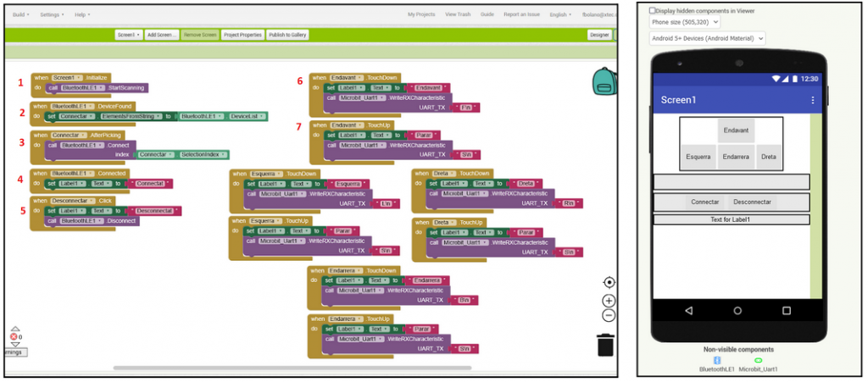Center the workspace using the target icon

(609, 282)
